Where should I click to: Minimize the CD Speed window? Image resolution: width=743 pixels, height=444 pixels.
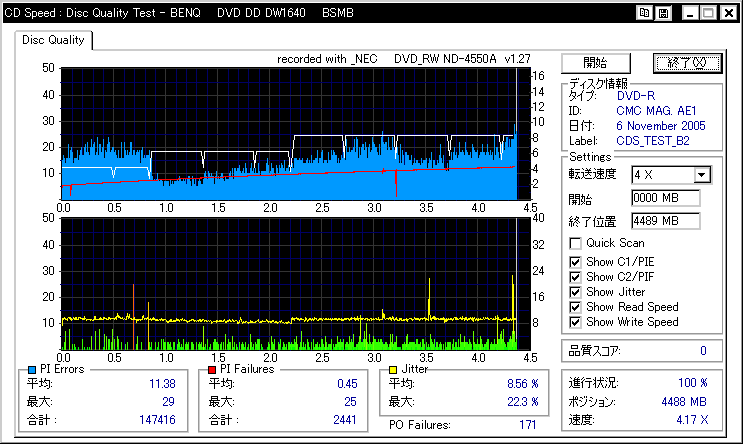click(x=690, y=13)
